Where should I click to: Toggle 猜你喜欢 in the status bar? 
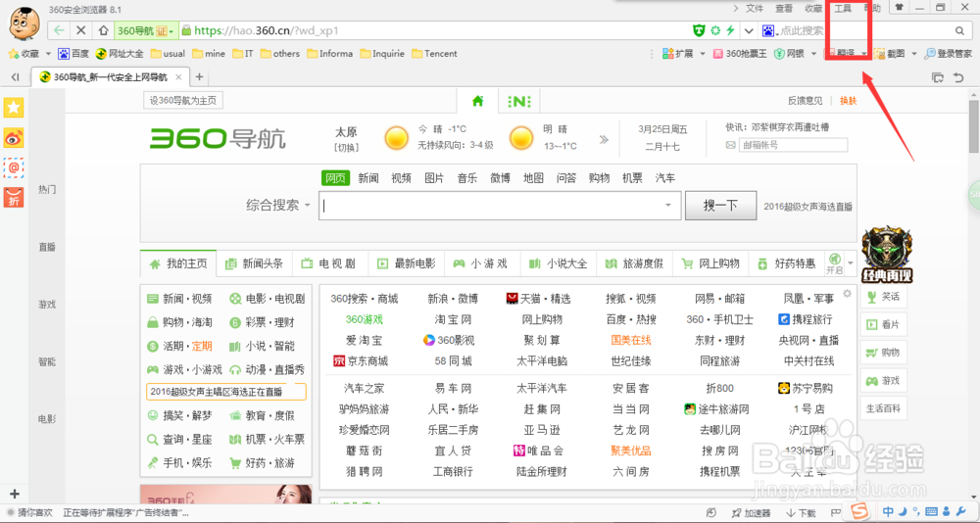[30, 513]
